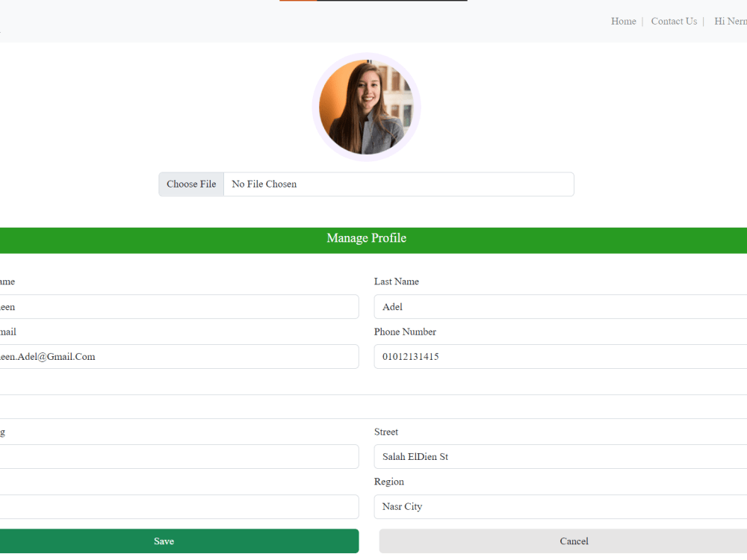Focus the first name input field
This screenshot has height=560, width=747.
[x=179, y=307]
